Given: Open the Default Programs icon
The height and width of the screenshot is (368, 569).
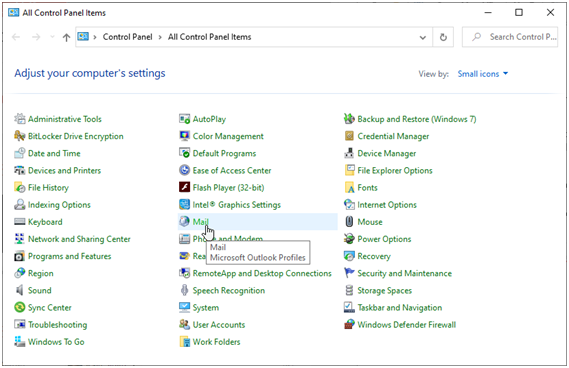Looking at the screenshot, I should pyautogui.click(x=184, y=153).
